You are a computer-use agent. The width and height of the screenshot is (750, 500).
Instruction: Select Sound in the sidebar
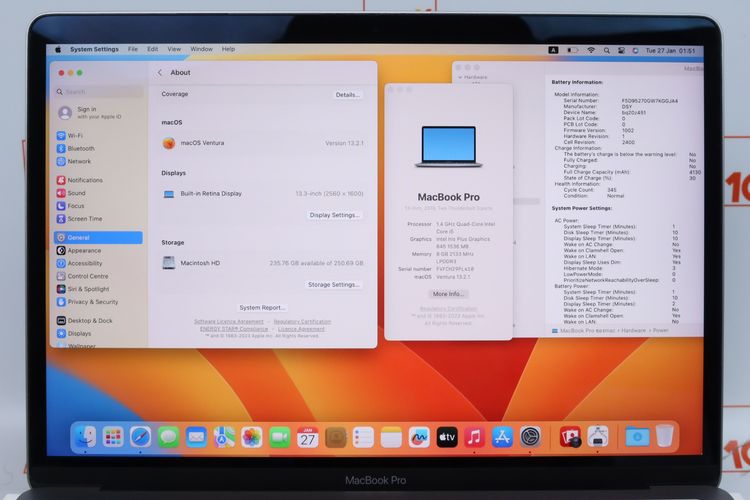pyautogui.click(x=99, y=193)
